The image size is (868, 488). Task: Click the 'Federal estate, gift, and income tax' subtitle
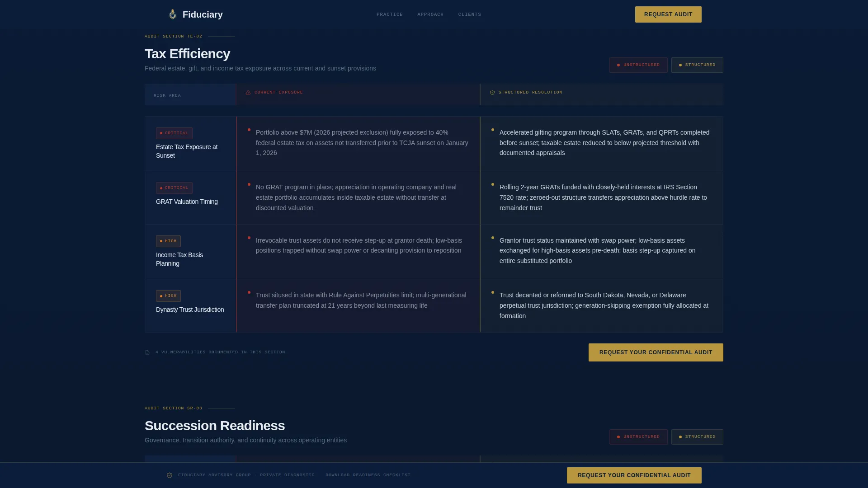click(260, 69)
